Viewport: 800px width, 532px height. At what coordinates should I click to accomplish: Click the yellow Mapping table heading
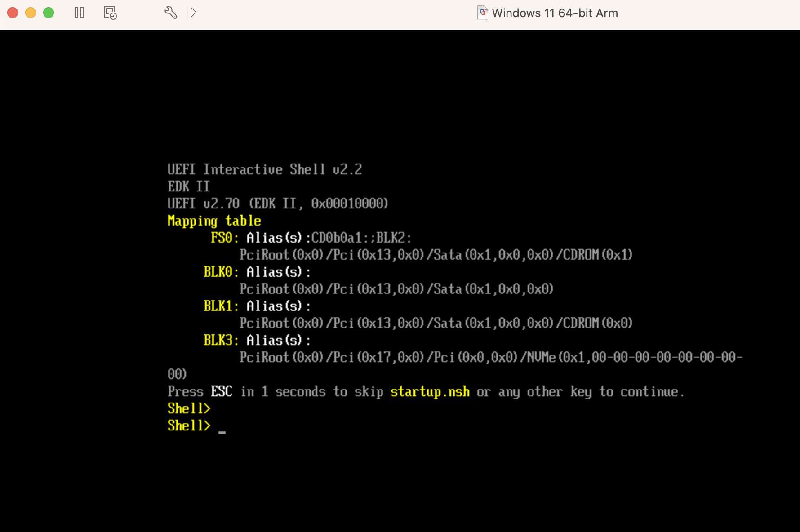214,221
